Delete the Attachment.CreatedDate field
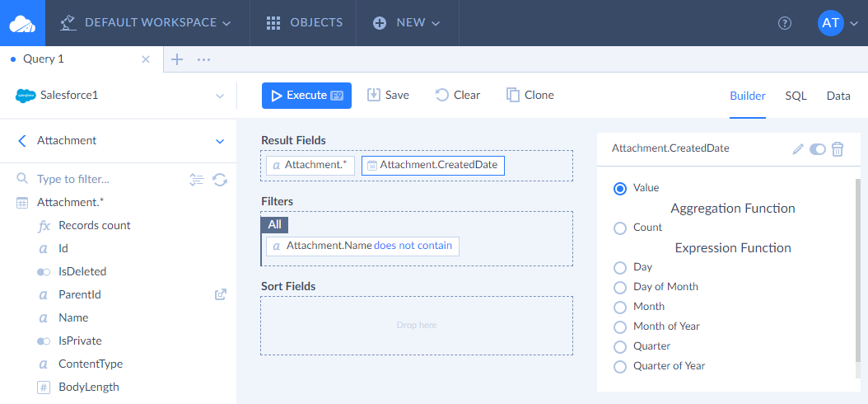The width and height of the screenshot is (868, 404). point(838,149)
